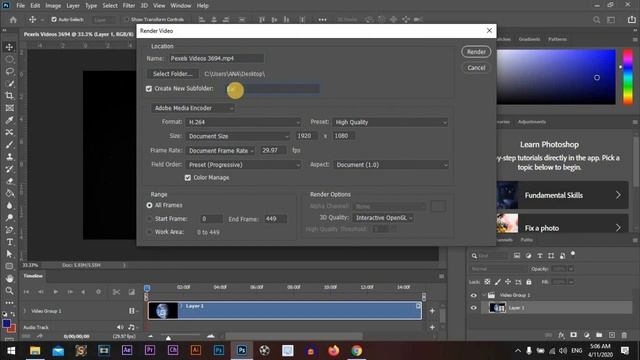Open the Size Document Size dropdown
This screenshot has height=360, width=640.
tap(238, 136)
